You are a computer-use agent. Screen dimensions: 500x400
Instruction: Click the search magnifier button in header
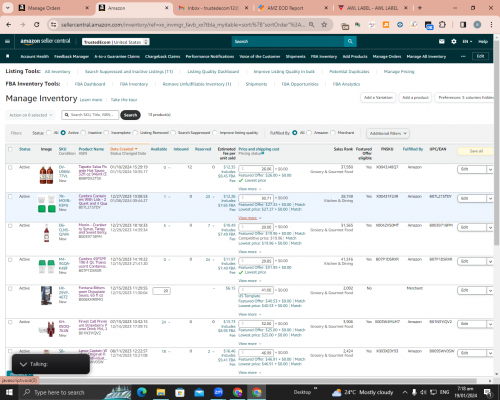click(x=350, y=41)
